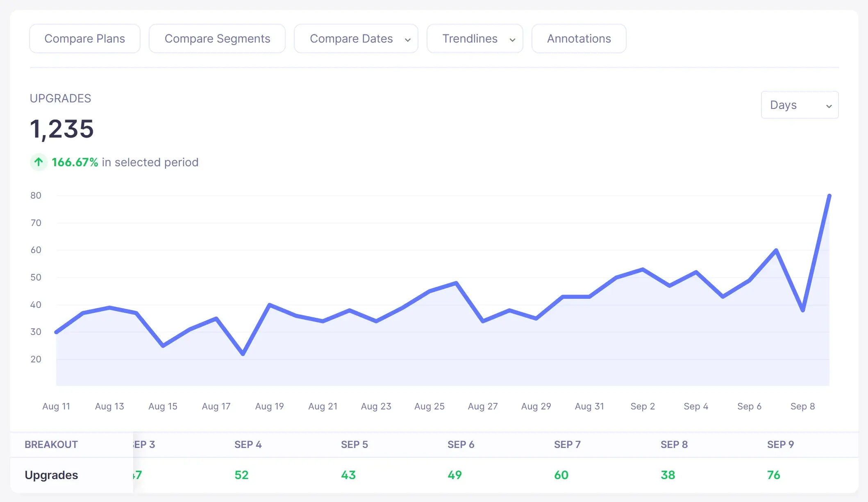Image resolution: width=868 pixels, height=502 pixels.
Task: Click the 166.67% growth percentage
Action: coord(75,162)
